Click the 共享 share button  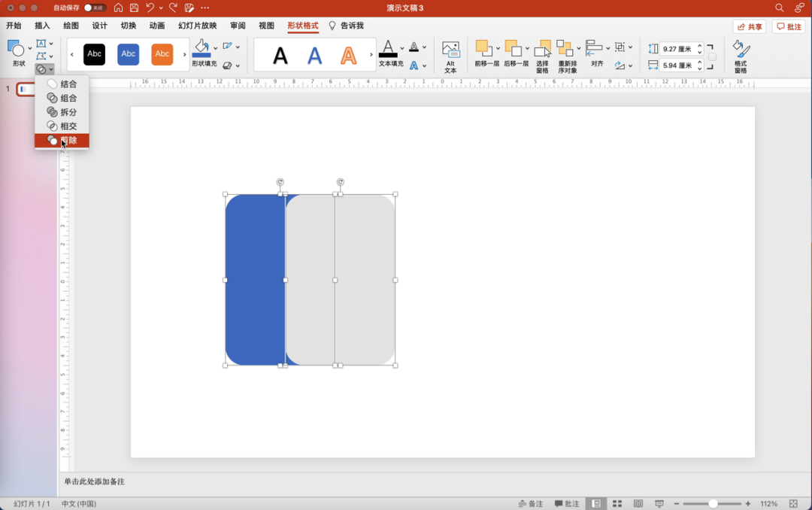coord(750,26)
